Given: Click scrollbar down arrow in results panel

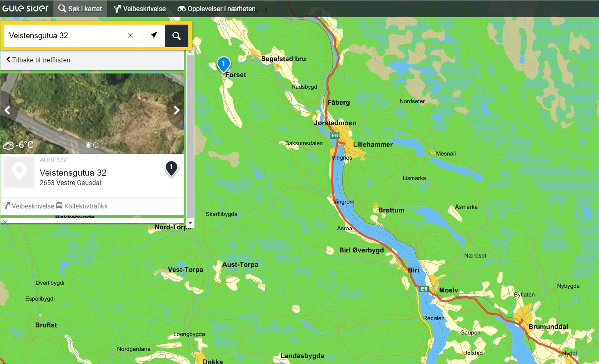Looking at the screenshot, I should (190, 224).
